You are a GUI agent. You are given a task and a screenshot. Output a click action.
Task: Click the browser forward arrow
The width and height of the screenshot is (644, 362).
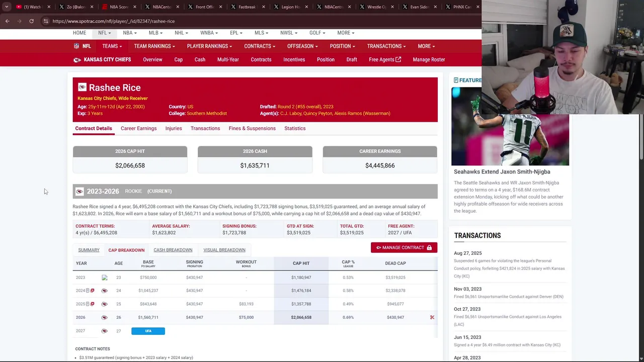click(19, 21)
